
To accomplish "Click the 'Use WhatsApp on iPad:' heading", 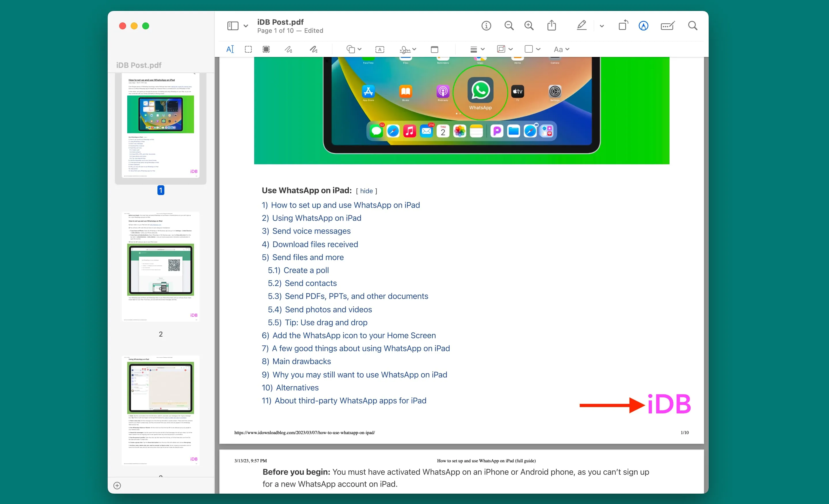I will (x=307, y=191).
